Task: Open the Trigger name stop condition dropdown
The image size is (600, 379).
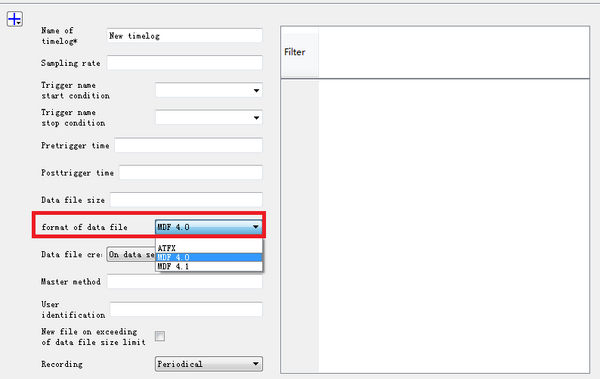Action: tap(209, 118)
